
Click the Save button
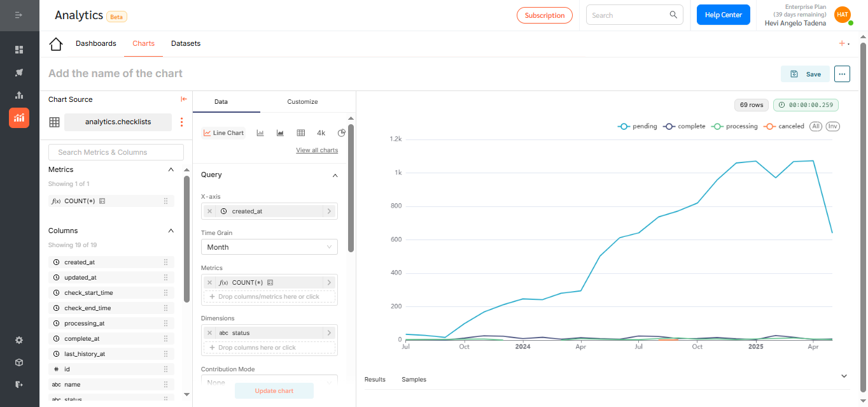coord(805,74)
